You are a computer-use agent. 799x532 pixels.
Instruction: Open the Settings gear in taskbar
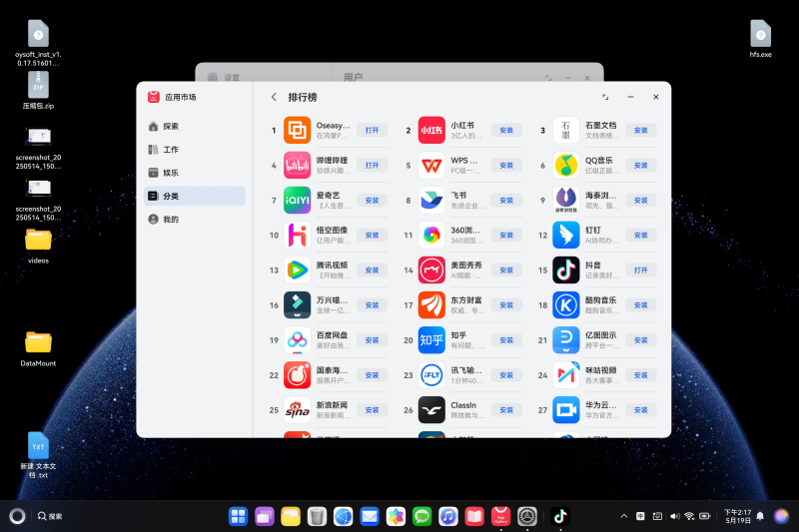click(527, 516)
